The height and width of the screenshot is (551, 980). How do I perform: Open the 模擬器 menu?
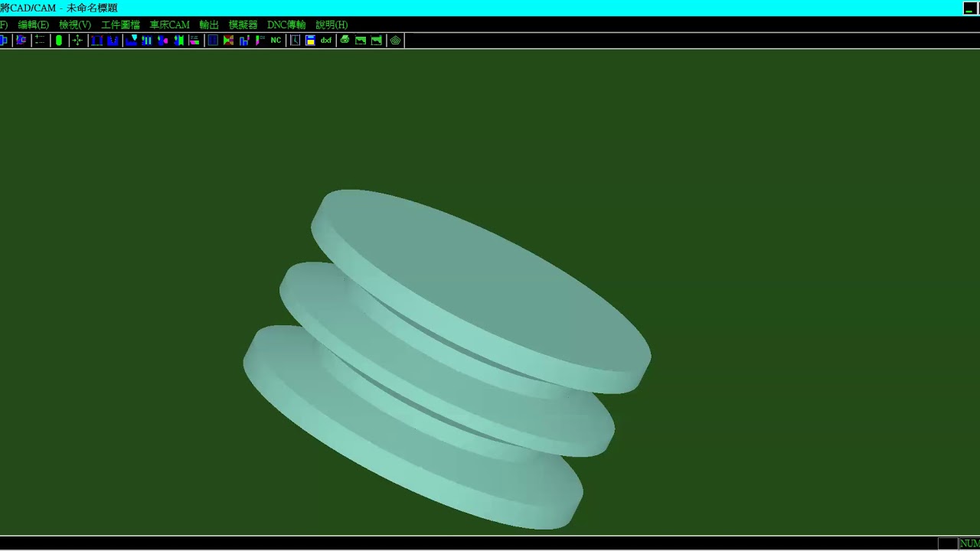(x=243, y=24)
